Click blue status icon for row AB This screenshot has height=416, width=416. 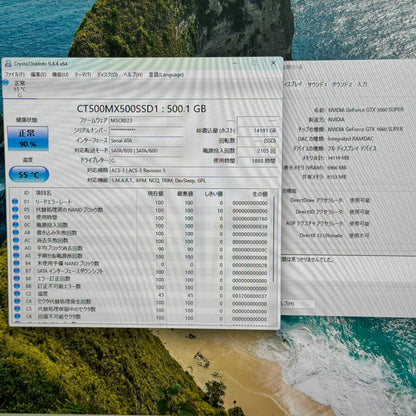[15, 232]
